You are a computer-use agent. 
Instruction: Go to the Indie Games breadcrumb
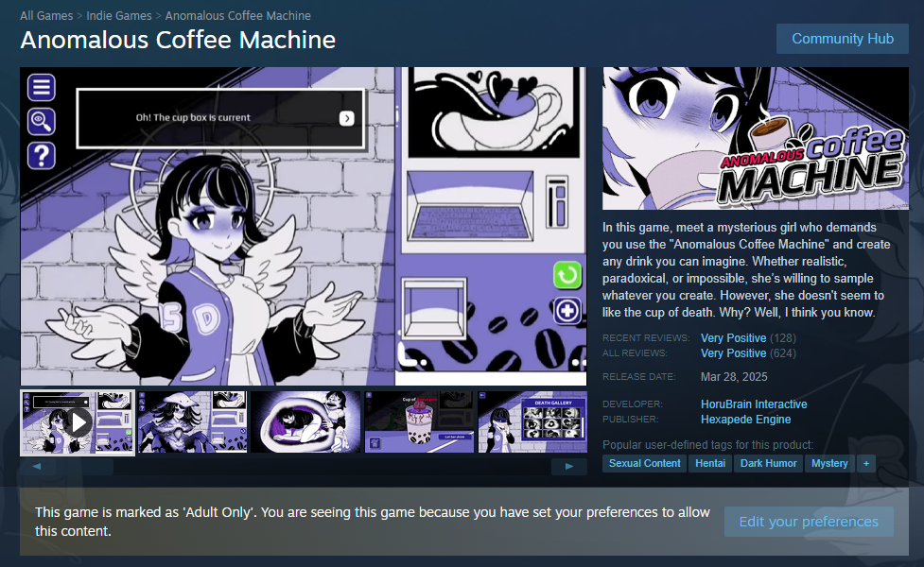click(x=119, y=16)
